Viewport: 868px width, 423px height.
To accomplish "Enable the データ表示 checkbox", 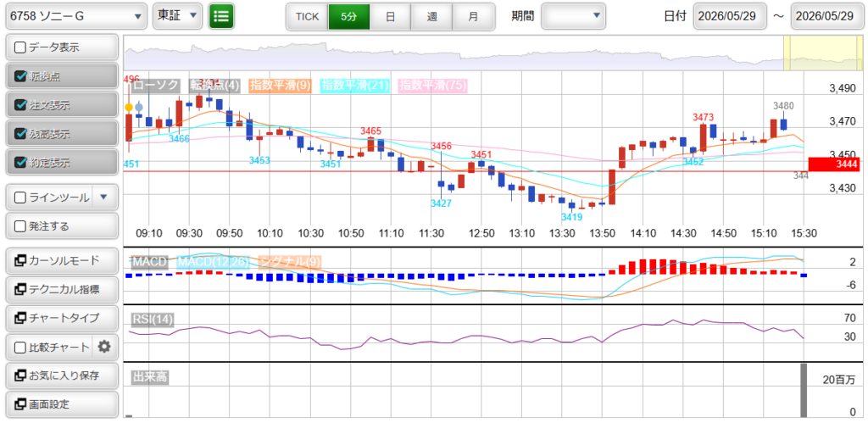I will pos(20,47).
